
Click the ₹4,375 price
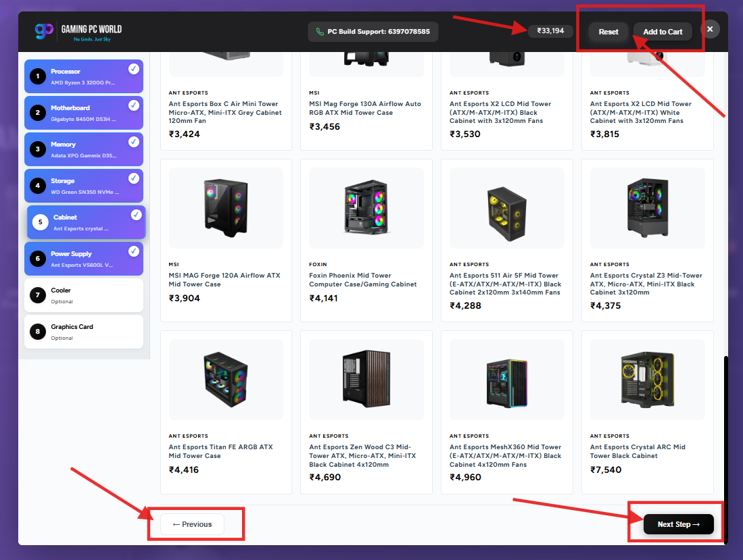tap(606, 306)
